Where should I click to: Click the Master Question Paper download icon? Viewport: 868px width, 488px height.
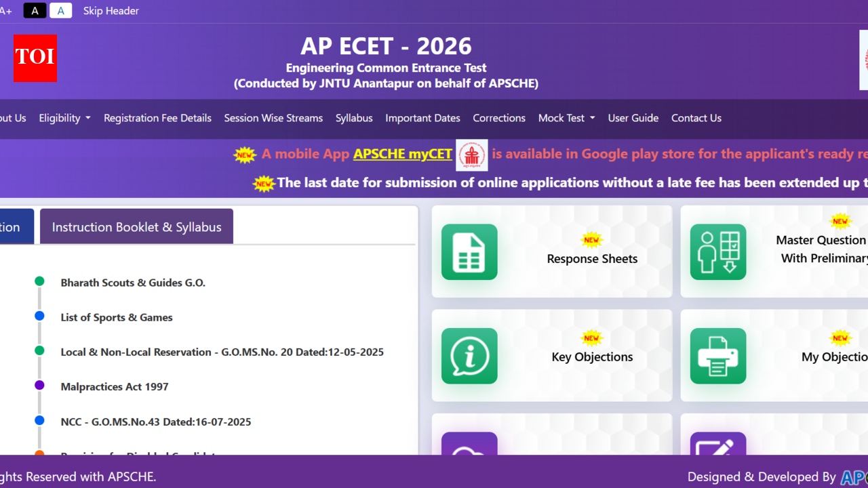pos(718,252)
